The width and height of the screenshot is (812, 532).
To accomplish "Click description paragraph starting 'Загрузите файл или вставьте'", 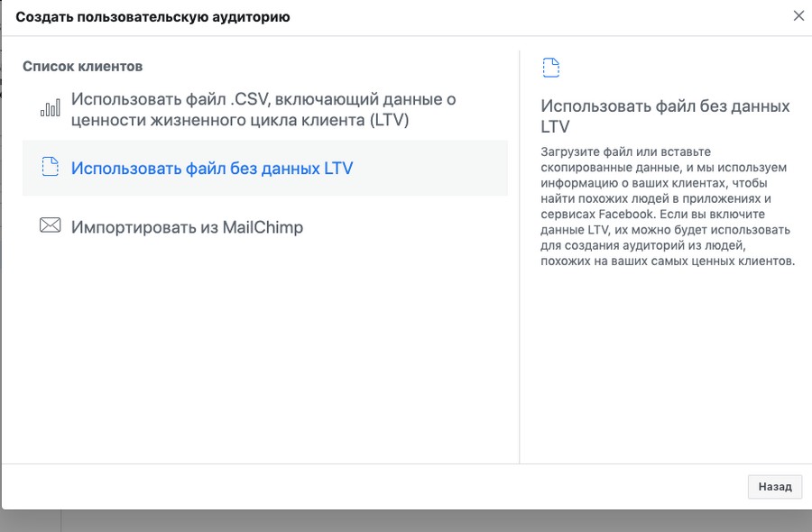I will pyautogui.click(x=668, y=206).
